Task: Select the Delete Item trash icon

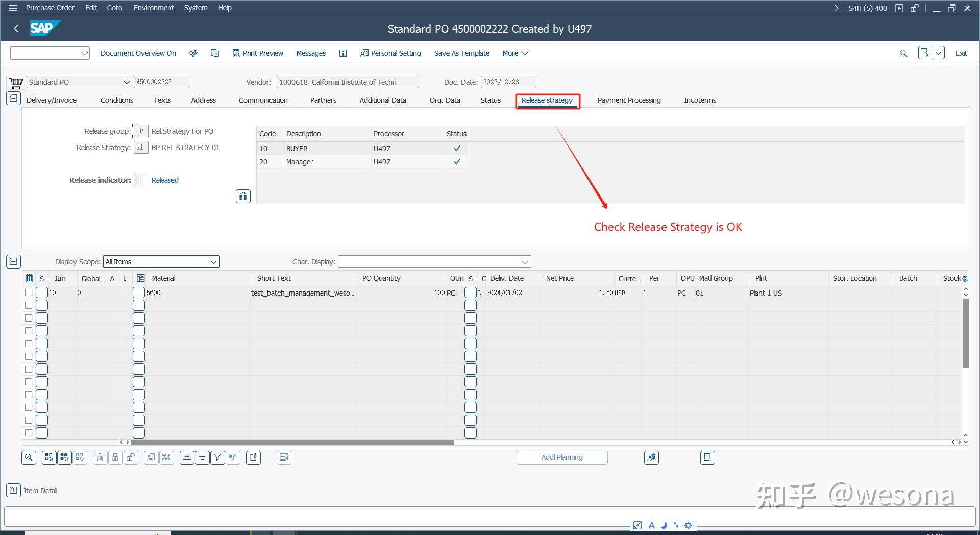Action: click(100, 457)
